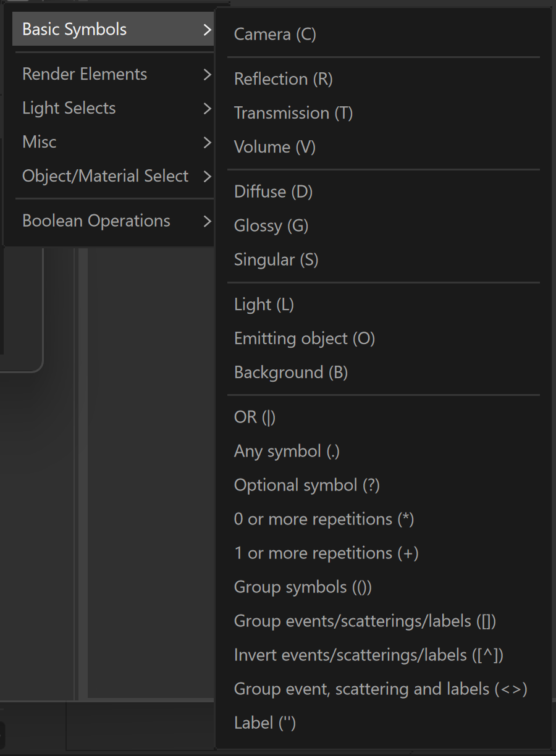Select Emitting object (O) entry

tap(384, 338)
